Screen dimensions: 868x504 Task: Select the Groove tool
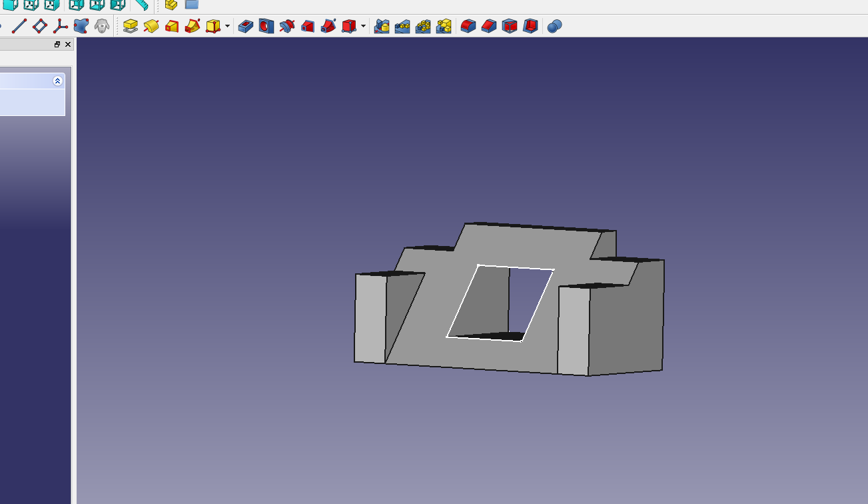(x=287, y=27)
